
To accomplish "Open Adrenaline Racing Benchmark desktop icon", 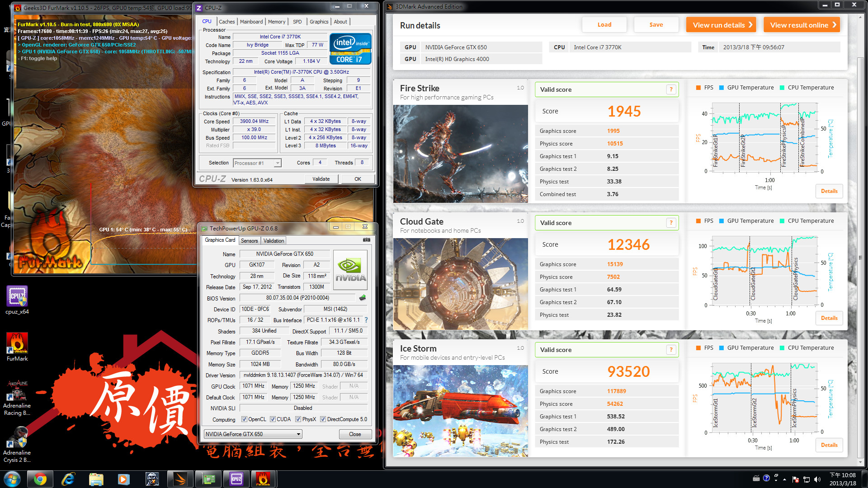I will click(17, 398).
